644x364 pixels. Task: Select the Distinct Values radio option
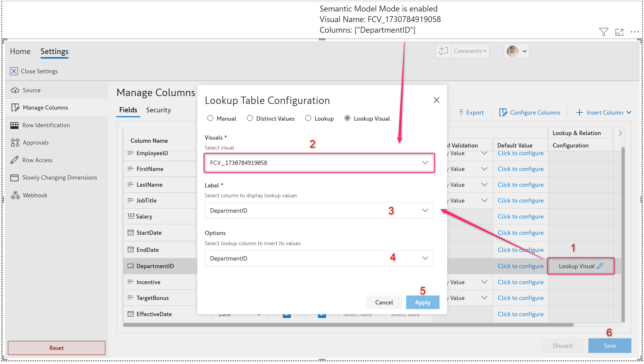tap(250, 118)
